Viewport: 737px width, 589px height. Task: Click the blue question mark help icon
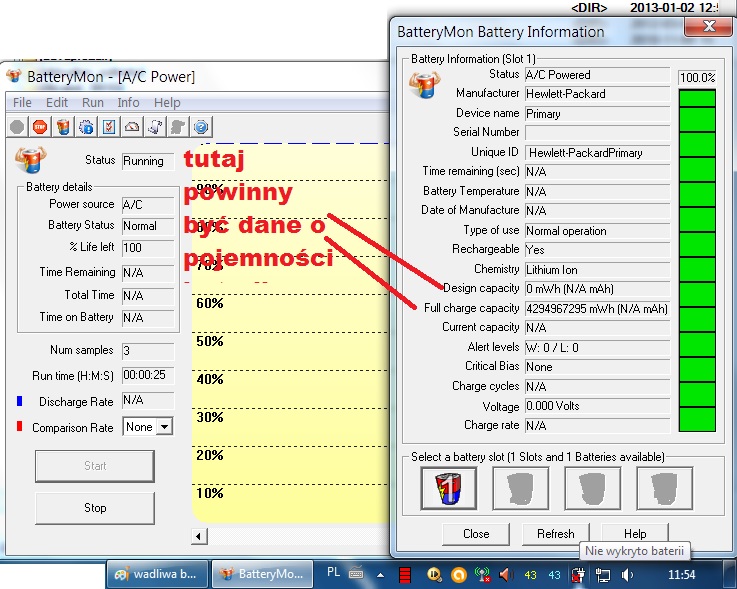tap(201, 127)
